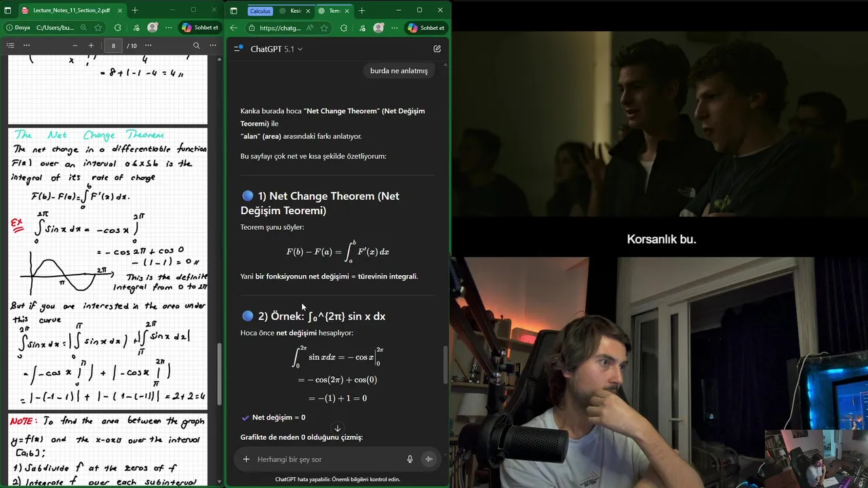This screenshot has width=868, height=488.
Task: Open the tab actions icon in the PDF window
Action: tap(7, 10)
